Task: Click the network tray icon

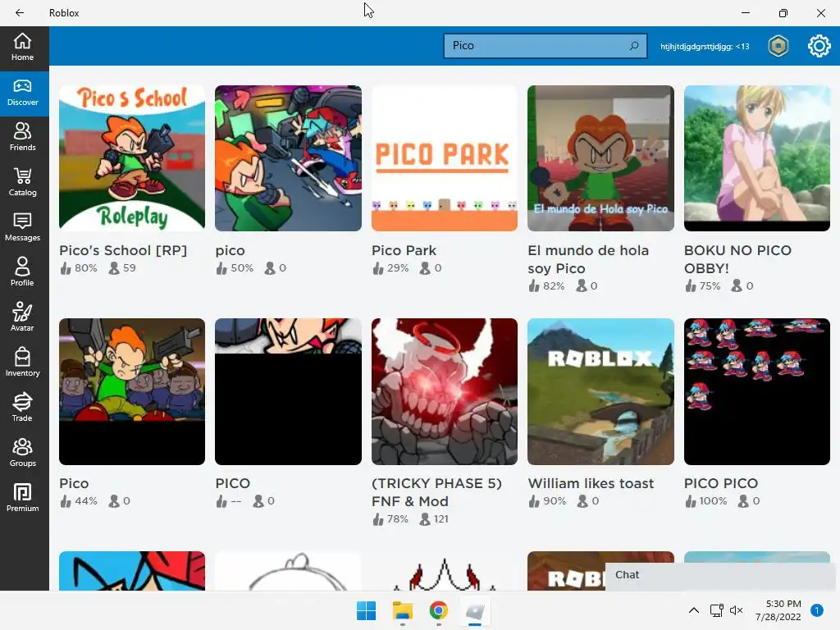Action: 716,610
